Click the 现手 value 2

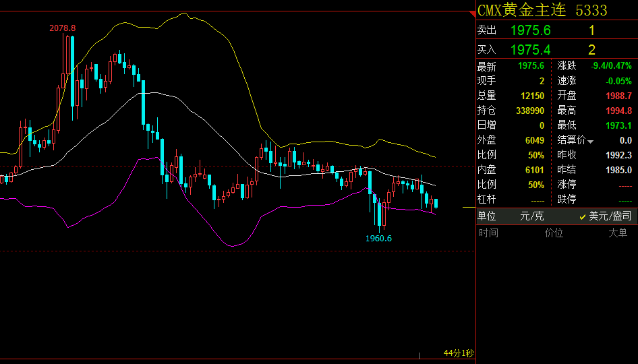click(542, 81)
